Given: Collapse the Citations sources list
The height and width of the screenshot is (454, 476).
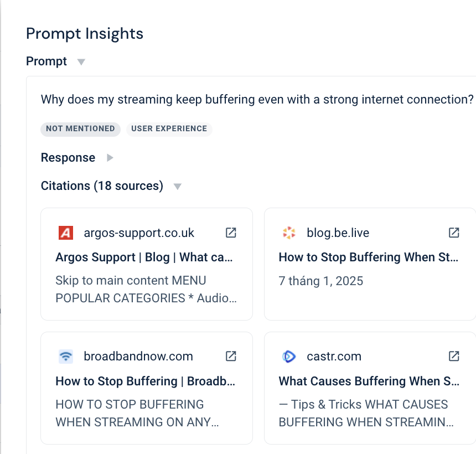Looking at the screenshot, I should click(177, 187).
